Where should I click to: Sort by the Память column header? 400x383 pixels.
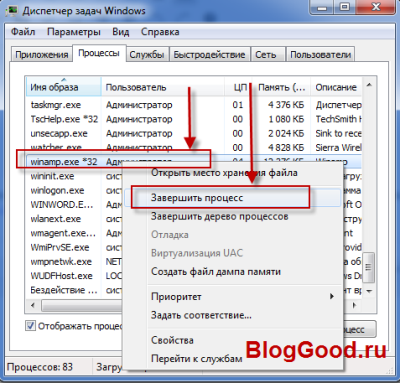[x=283, y=87]
